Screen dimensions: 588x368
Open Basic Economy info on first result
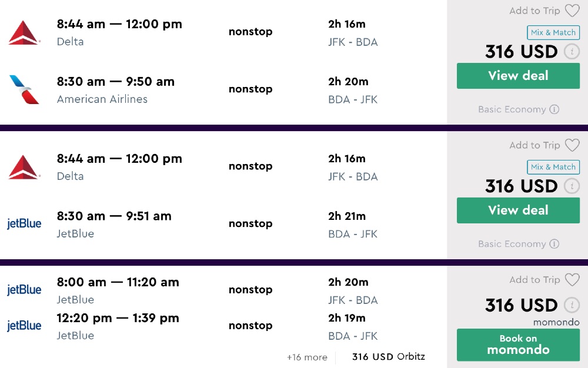[554, 109]
